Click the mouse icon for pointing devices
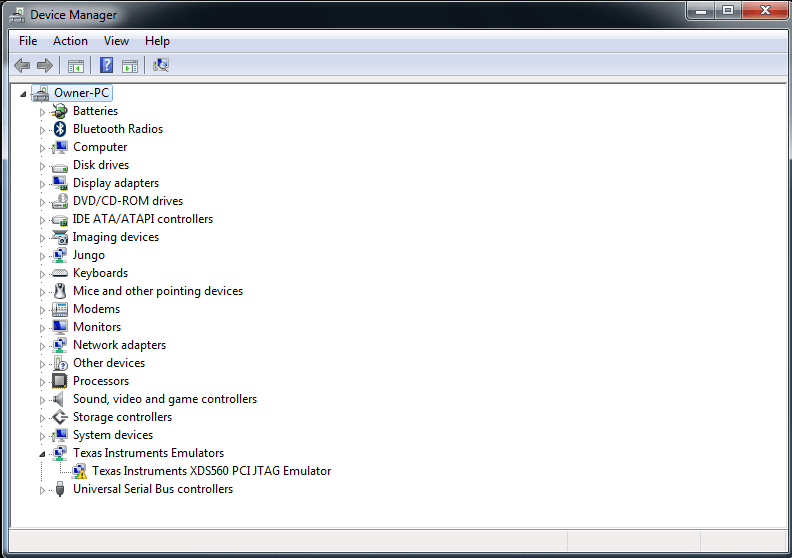Viewport: 792px width, 558px height. 60,291
